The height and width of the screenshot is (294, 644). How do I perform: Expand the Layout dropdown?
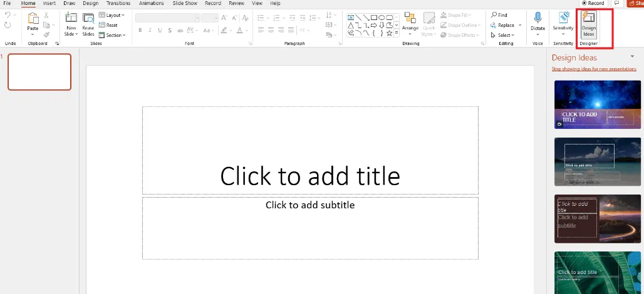[x=112, y=15]
